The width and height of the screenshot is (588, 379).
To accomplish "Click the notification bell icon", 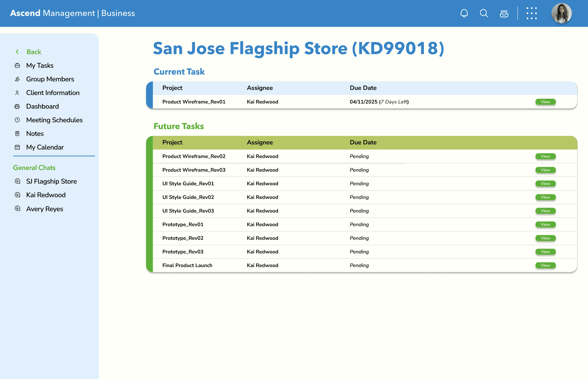I will 464,13.
